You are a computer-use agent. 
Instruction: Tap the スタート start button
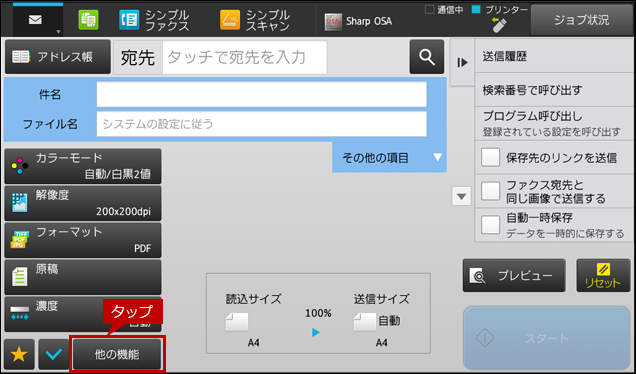546,338
